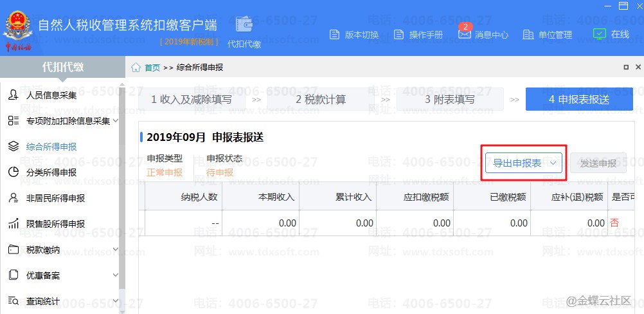Image resolution: width=644 pixels, height=314 pixels.
Task: Open 限售股所得申报 in sidebar
Action: coord(55,224)
